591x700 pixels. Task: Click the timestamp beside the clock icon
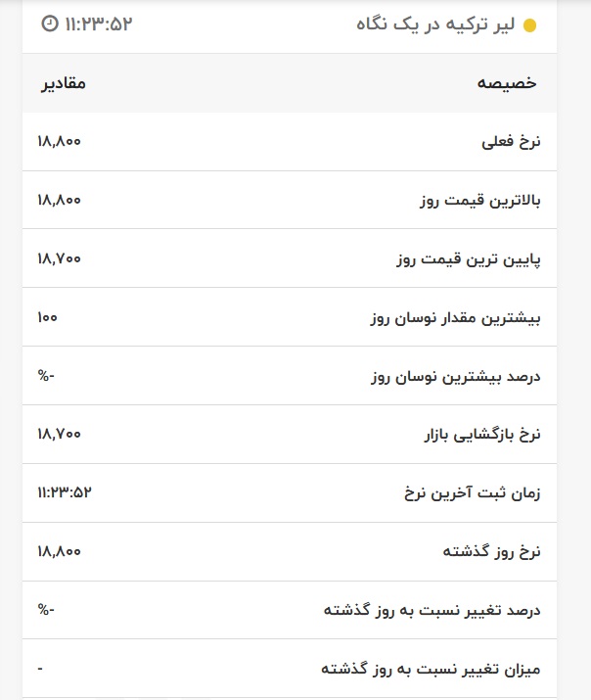coord(98,23)
